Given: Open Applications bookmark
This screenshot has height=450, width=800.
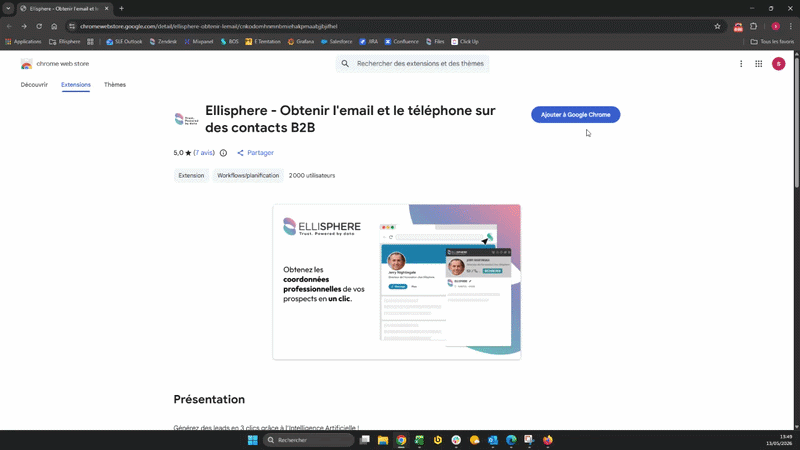Looking at the screenshot, I should tap(23, 42).
